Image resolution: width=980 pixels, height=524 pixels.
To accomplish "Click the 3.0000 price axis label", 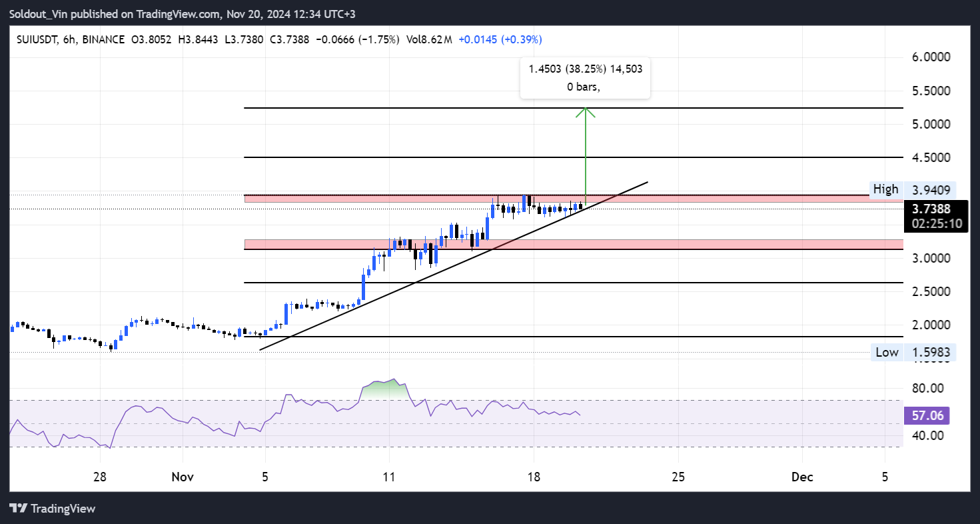I will coord(931,258).
